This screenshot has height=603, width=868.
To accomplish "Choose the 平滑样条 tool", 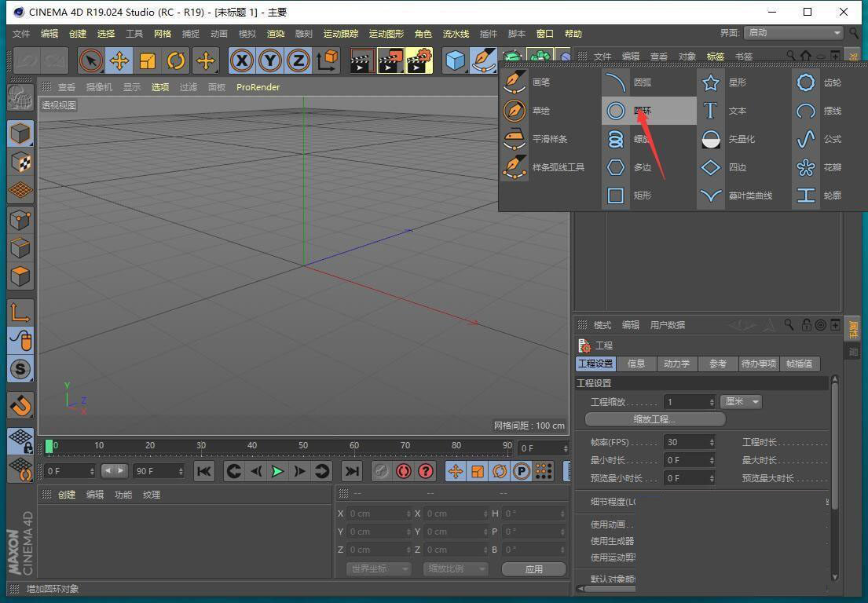I will click(536, 139).
